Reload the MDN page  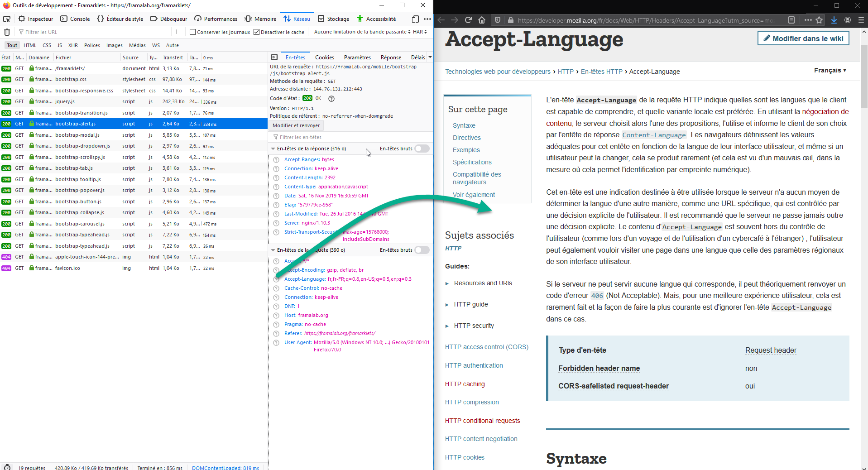tap(468, 20)
